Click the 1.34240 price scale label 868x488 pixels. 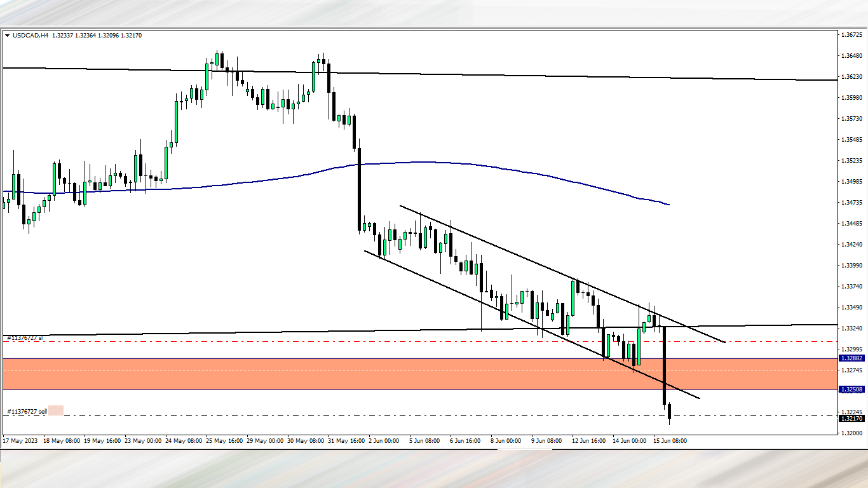(x=851, y=245)
